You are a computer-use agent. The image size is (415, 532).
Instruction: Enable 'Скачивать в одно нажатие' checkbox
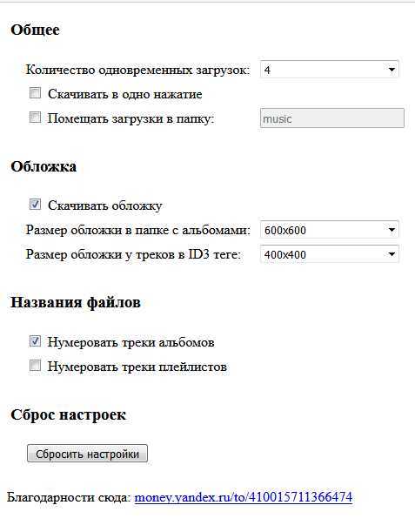35,93
